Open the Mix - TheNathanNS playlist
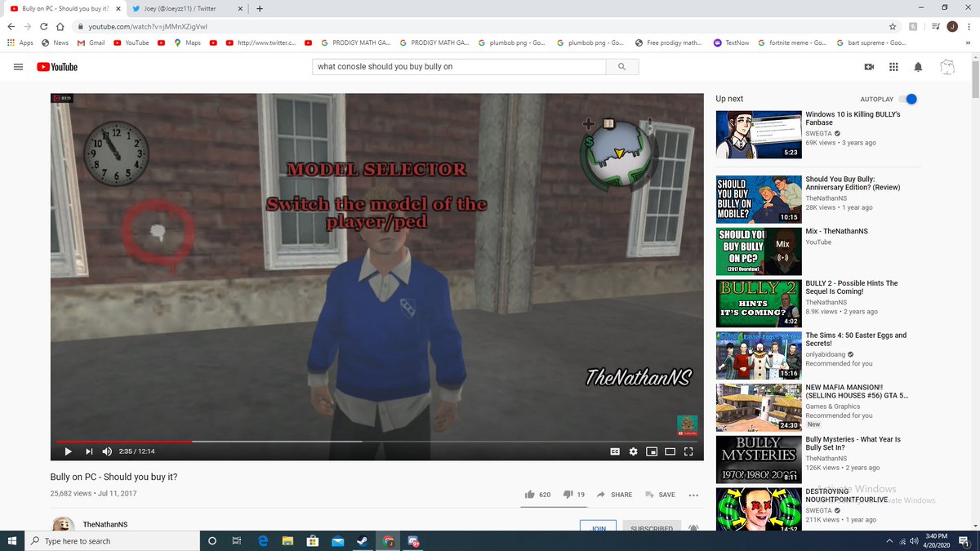Viewport: 980px width, 551px height. coord(836,231)
